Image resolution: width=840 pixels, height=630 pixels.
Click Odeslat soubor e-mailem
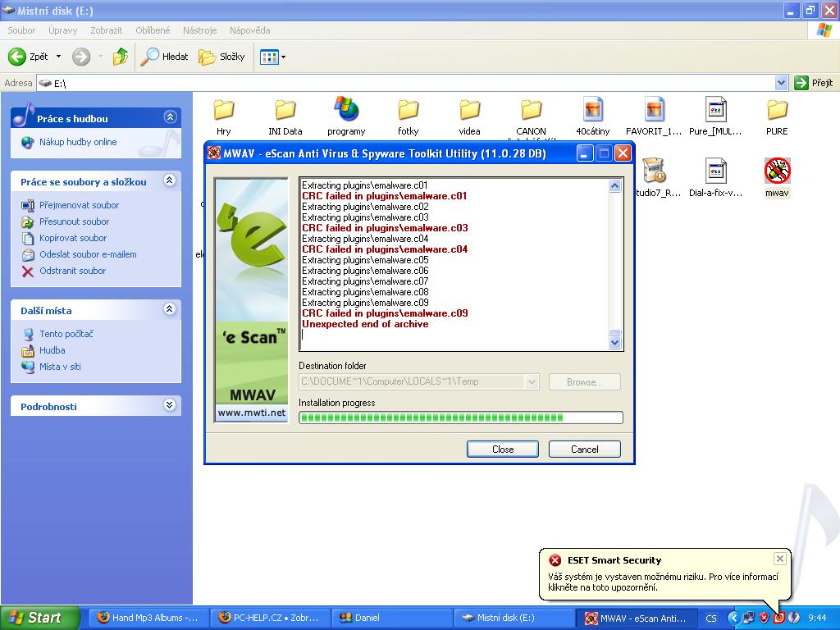88,254
